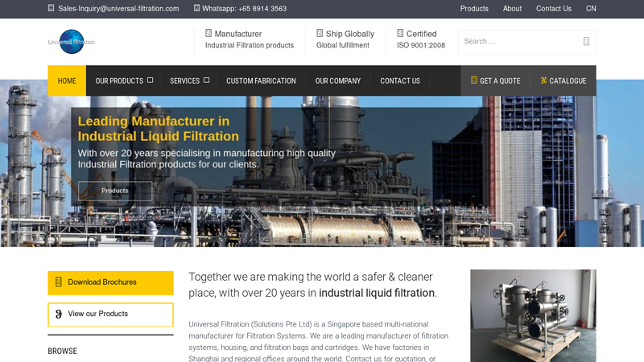Viewport: 644px width, 362px height.
Task: Click the email icon beside Sales-Inquiry address
Action: coord(51,8)
